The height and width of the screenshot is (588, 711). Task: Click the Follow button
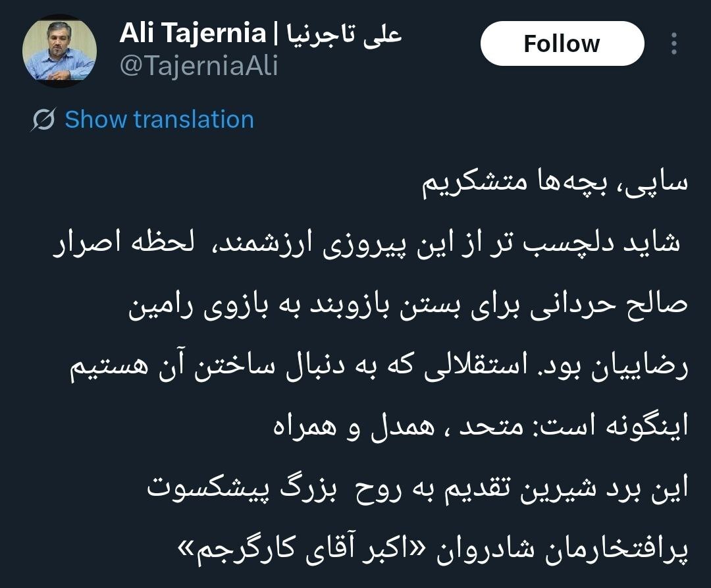click(562, 43)
